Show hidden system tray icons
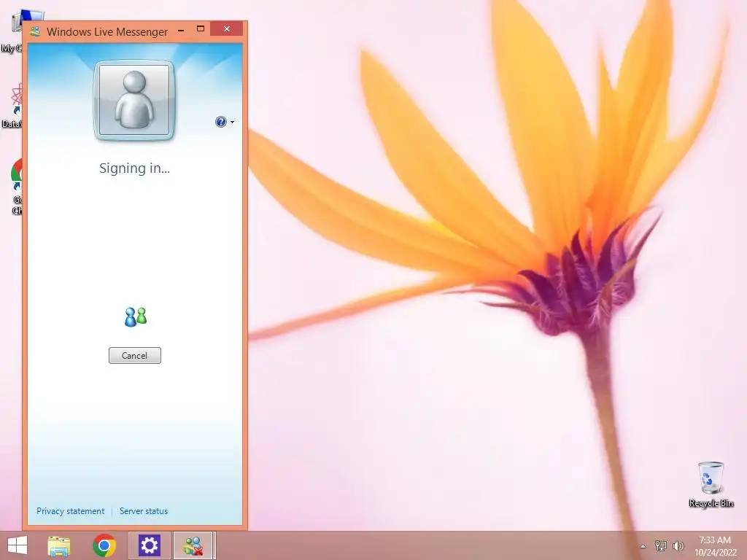Screen dimensions: 747x560 pyautogui.click(x=643, y=546)
